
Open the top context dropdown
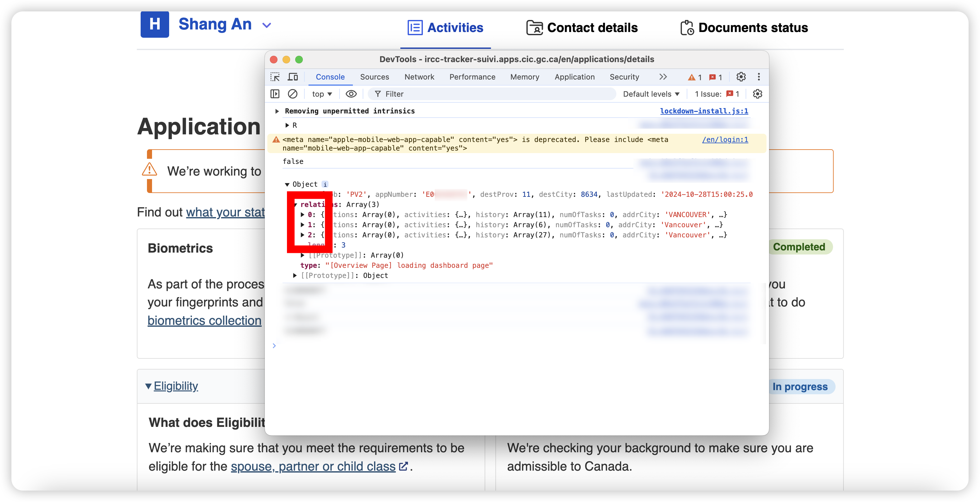321,93
